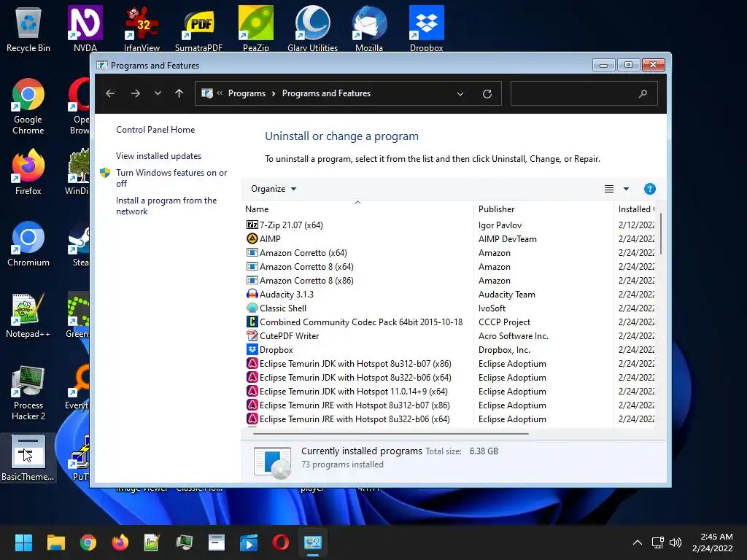The width and height of the screenshot is (747, 560).
Task: Expand the view options dropdown arrow
Action: 626,189
